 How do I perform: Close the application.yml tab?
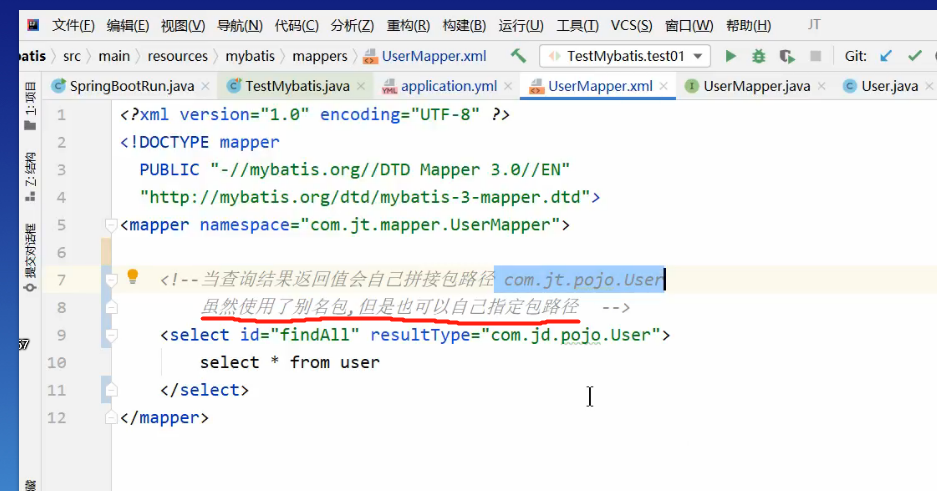click(x=508, y=86)
